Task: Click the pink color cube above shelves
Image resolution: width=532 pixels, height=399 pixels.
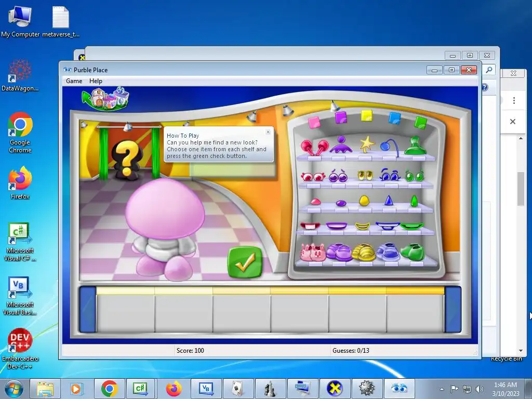Action: 314,122
